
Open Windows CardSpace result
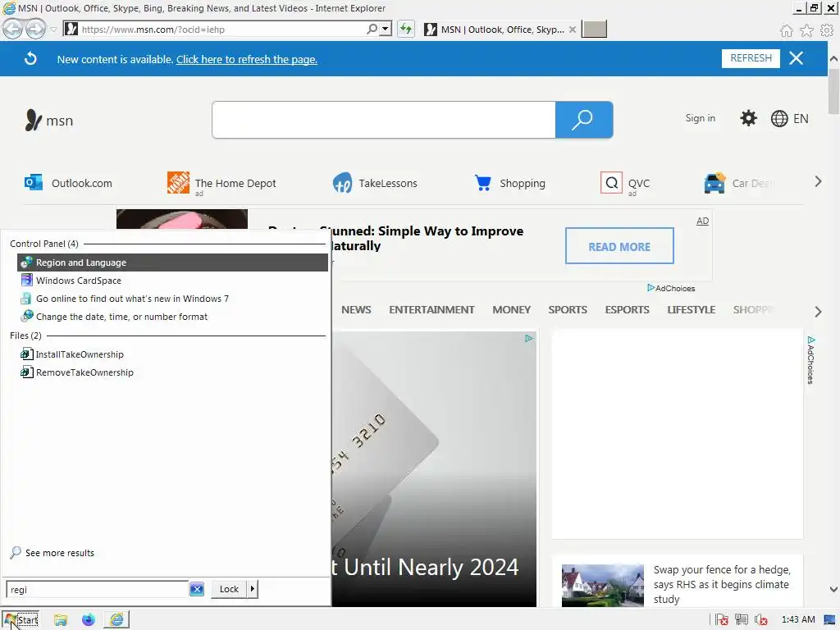coord(172,281)
